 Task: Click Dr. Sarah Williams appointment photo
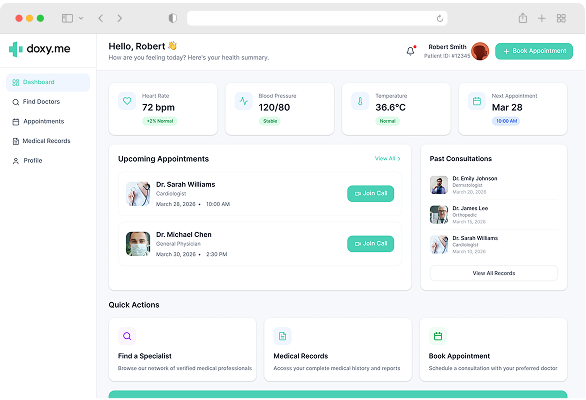click(x=138, y=194)
